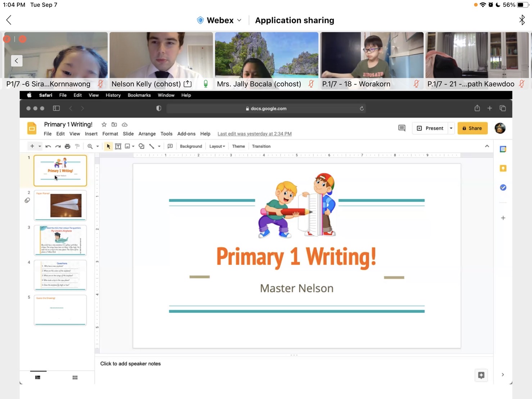Print the presentation
Viewport: 532px width, 399px height.
[67, 146]
